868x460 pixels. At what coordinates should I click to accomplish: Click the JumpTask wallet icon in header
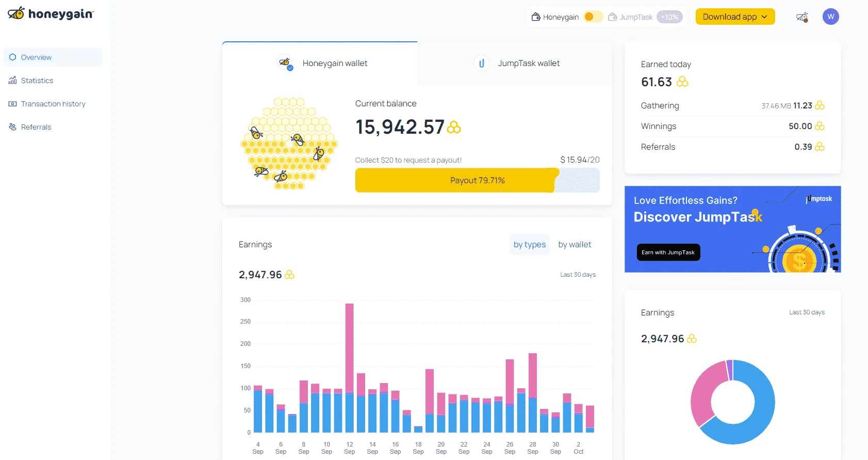click(x=613, y=17)
